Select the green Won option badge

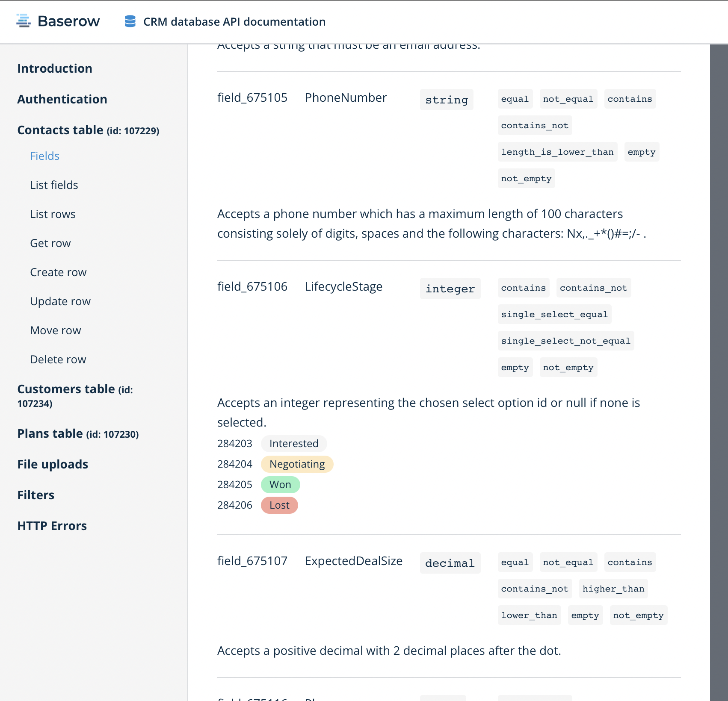[280, 484]
